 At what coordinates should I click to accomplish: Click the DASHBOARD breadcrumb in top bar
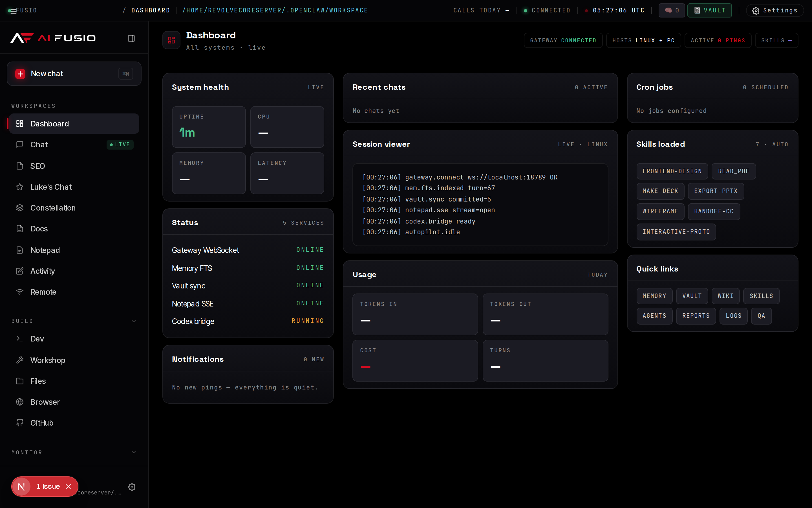tap(151, 10)
